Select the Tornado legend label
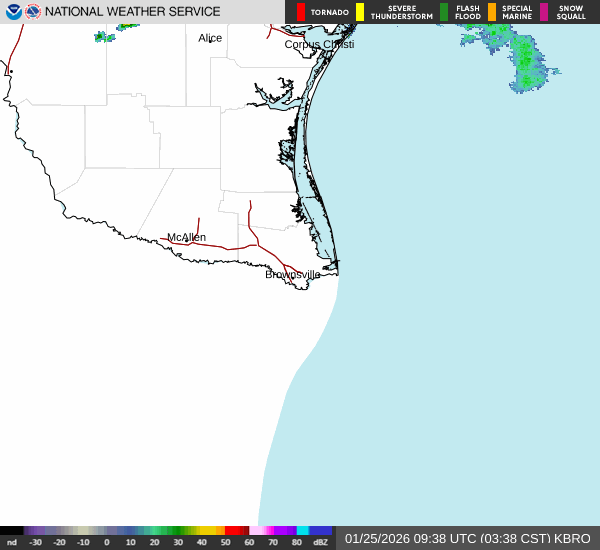The image size is (600, 550). [329, 12]
